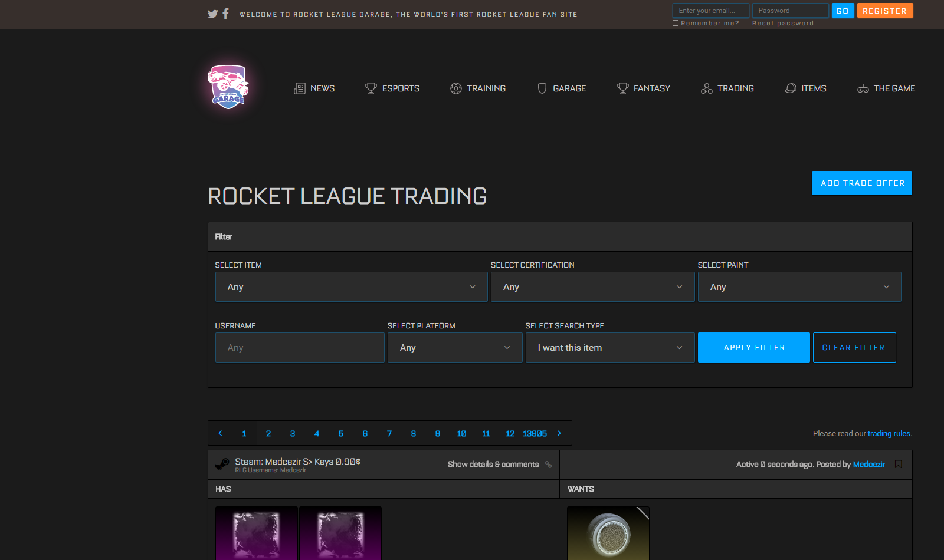The height and width of the screenshot is (560, 944).
Task: Go to page 12 of trades
Action: [x=510, y=433]
